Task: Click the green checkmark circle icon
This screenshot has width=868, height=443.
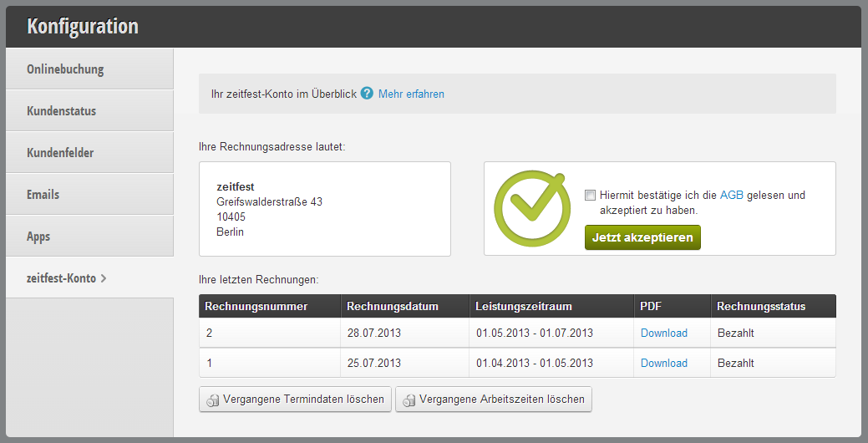Action: pyautogui.click(x=532, y=208)
